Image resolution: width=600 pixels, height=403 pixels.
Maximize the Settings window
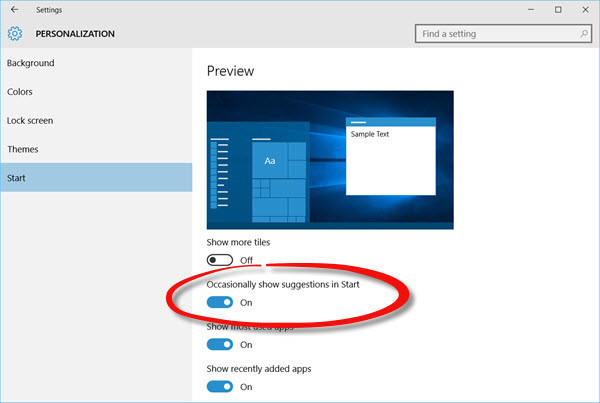558,10
